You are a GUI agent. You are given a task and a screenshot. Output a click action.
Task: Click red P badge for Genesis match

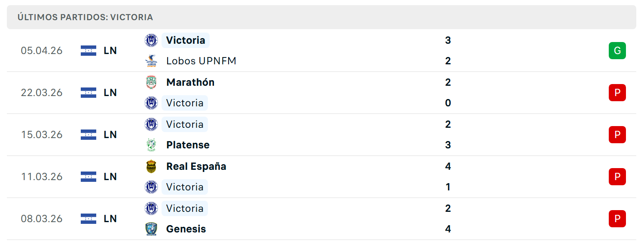coord(617,219)
